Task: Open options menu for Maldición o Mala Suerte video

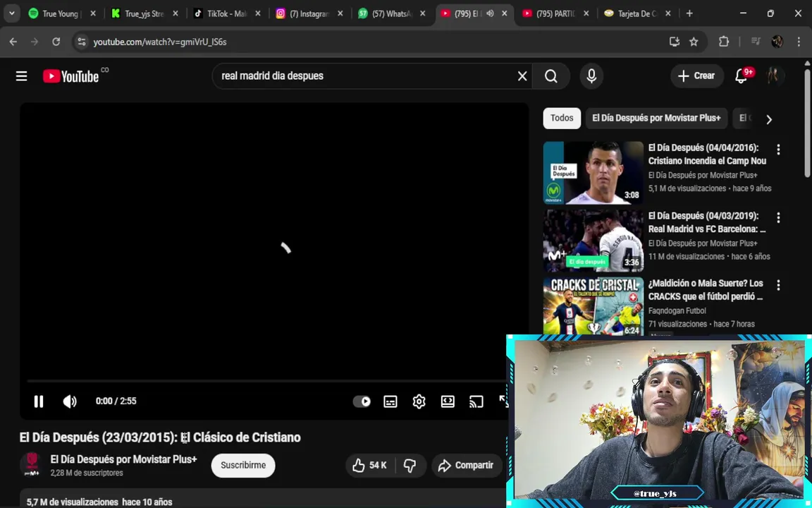Action: pyautogui.click(x=778, y=285)
